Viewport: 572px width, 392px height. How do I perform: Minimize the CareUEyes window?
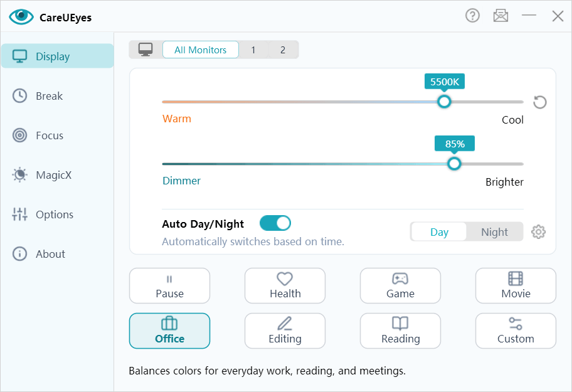(x=529, y=15)
